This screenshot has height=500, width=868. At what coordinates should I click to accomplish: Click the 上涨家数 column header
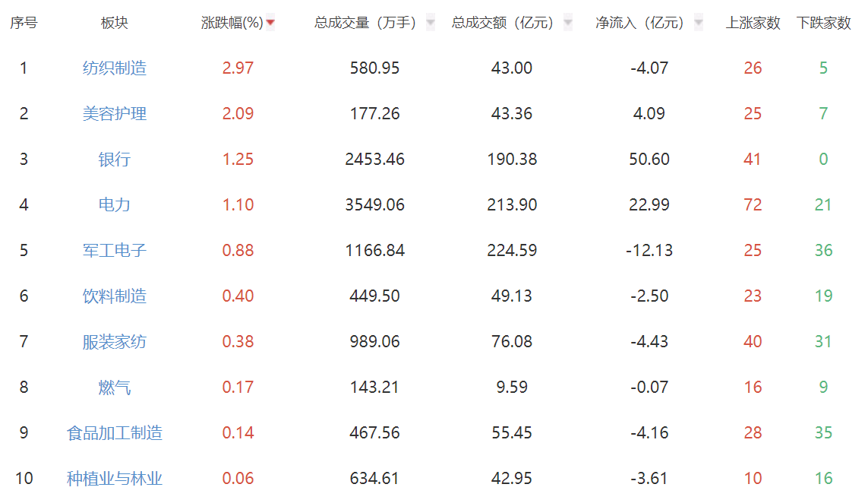coord(753,23)
